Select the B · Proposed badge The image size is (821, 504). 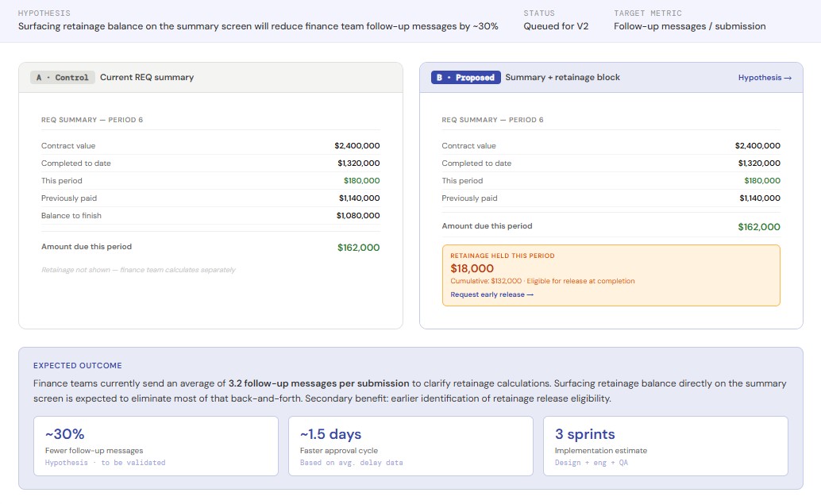pos(465,78)
